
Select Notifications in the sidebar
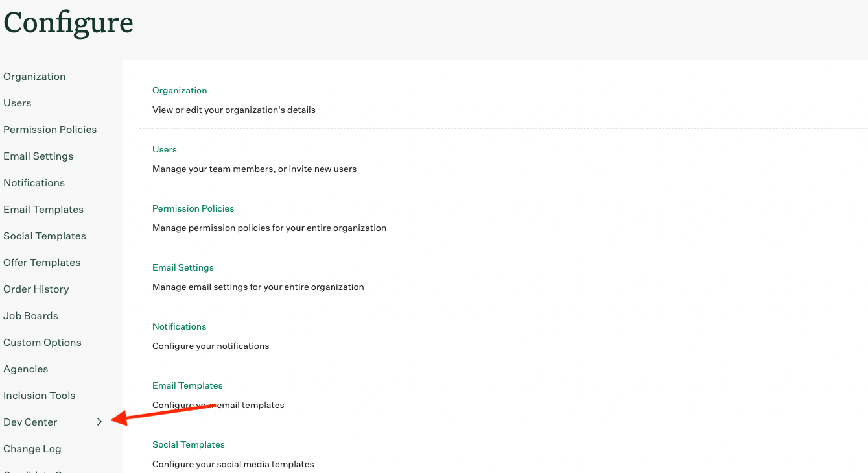point(34,183)
